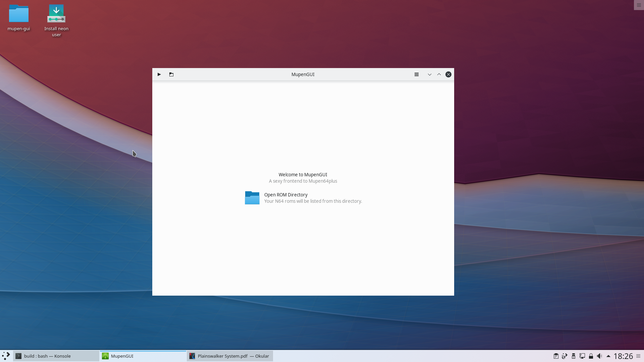Image resolution: width=644 pixels, height=362 pixels.
Task: Open the removable devices USB tray icon
Action: [574, 356]
